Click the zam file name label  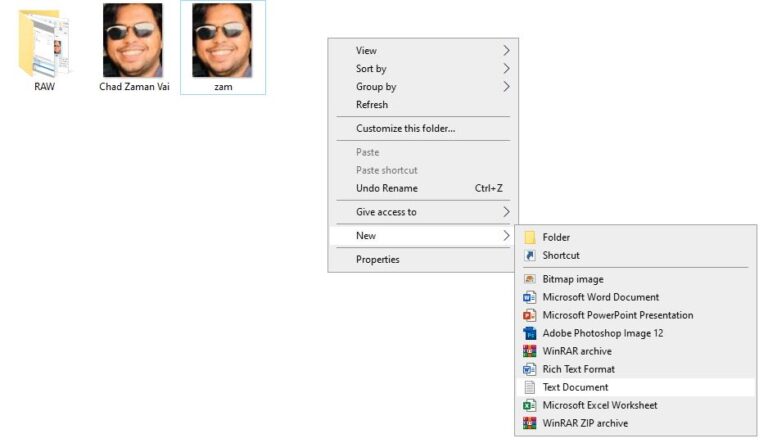click(223, 87)
